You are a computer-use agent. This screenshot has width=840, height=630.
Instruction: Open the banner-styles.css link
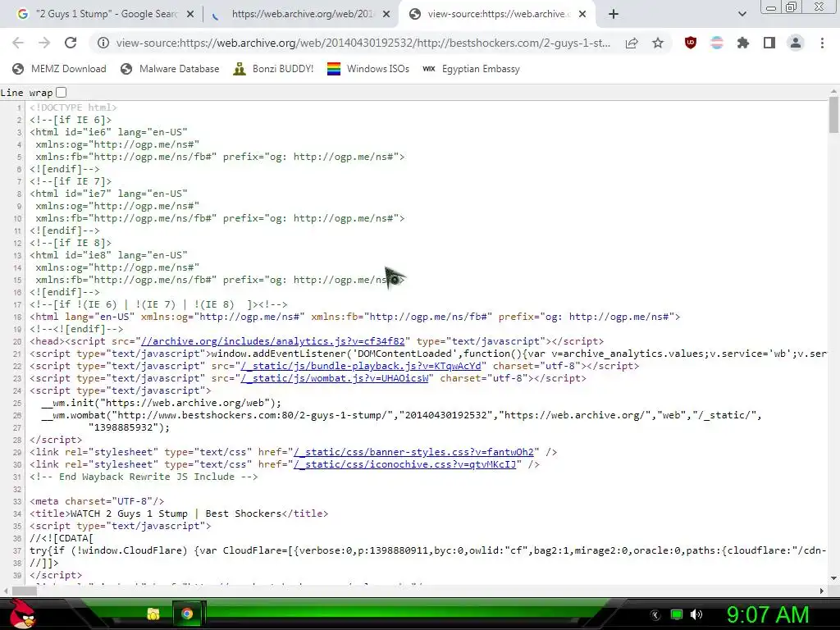pyautogui.click(x=414, y=452)
